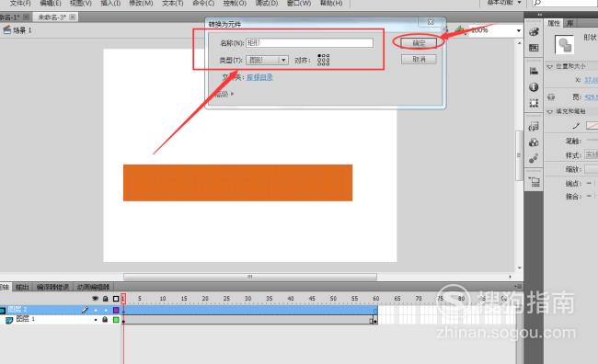The height and width of the screenshot is (364, 598).
Task: Open the Transform panel icon in the dock
Action: 534,103
